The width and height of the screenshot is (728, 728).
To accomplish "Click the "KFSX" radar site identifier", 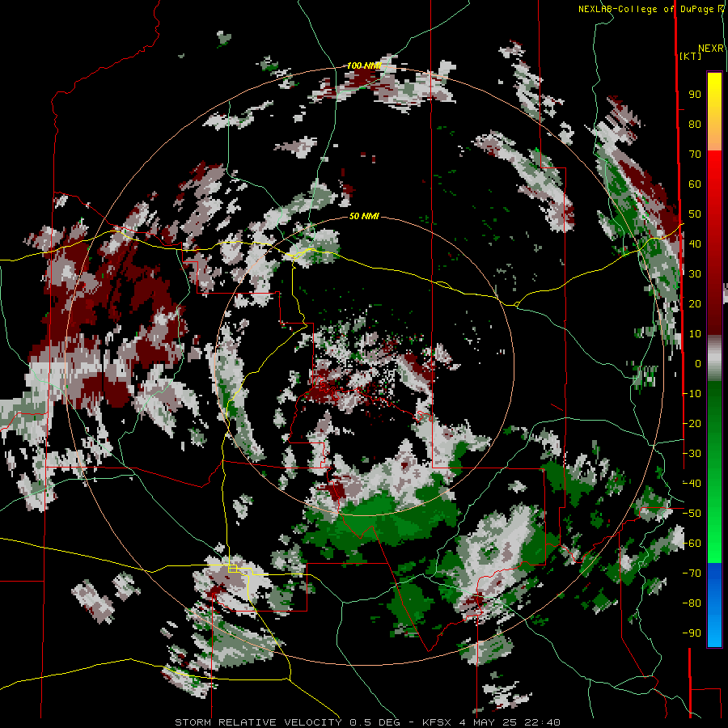I will [x=437, y=722].
